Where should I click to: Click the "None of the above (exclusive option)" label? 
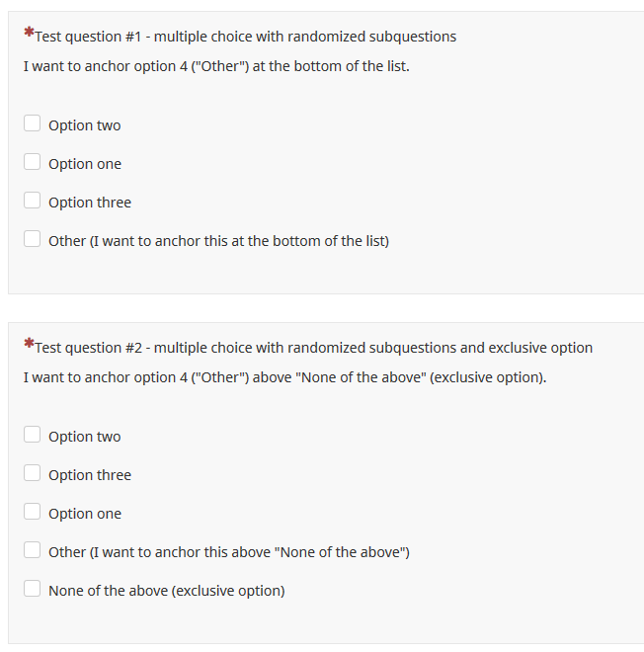point(166,591)
